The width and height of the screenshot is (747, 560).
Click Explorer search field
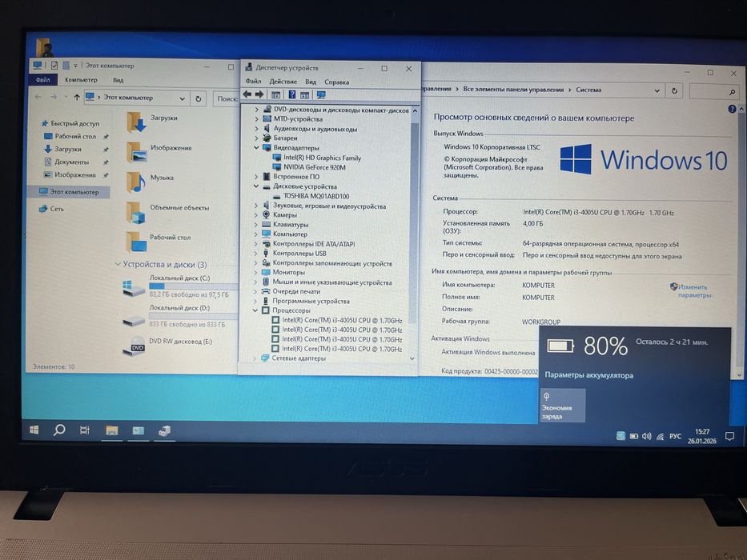[x=225, y=98]
